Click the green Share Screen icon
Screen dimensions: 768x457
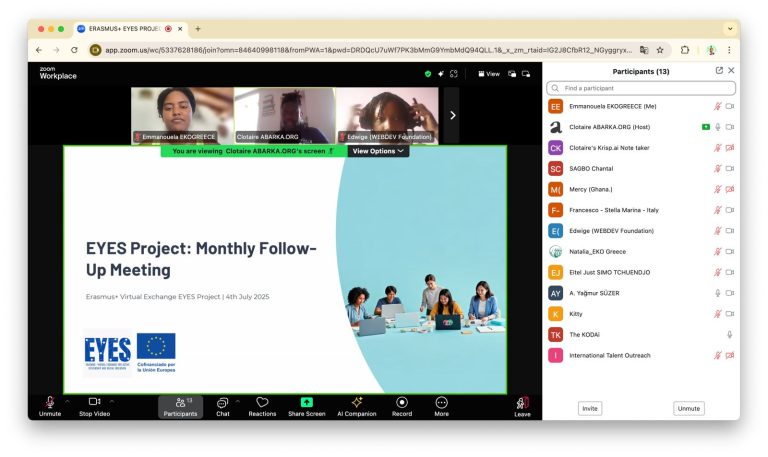tap(307, 402)
